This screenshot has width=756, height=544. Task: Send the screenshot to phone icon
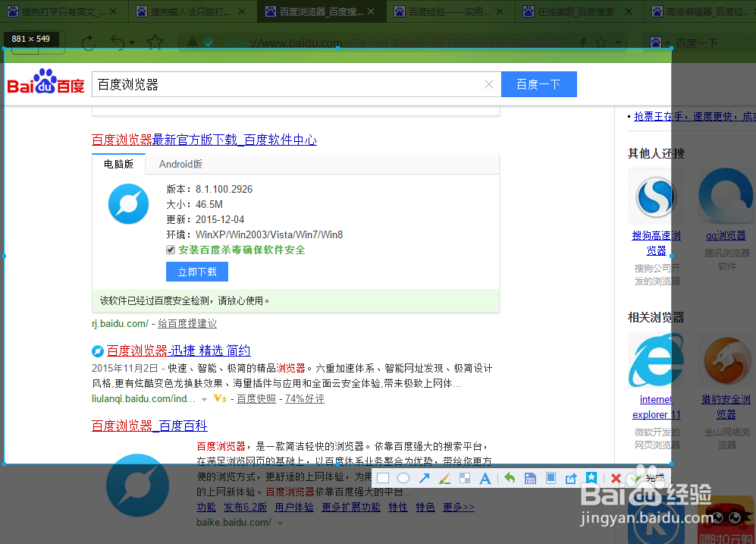click(x=551, y=478)
